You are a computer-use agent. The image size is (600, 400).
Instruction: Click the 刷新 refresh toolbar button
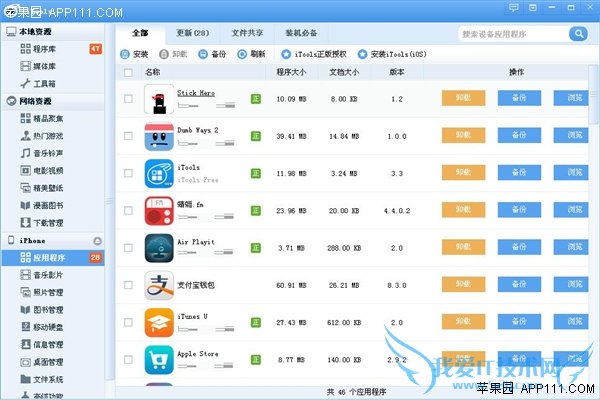pyautogui.click(x=251, y=54)
